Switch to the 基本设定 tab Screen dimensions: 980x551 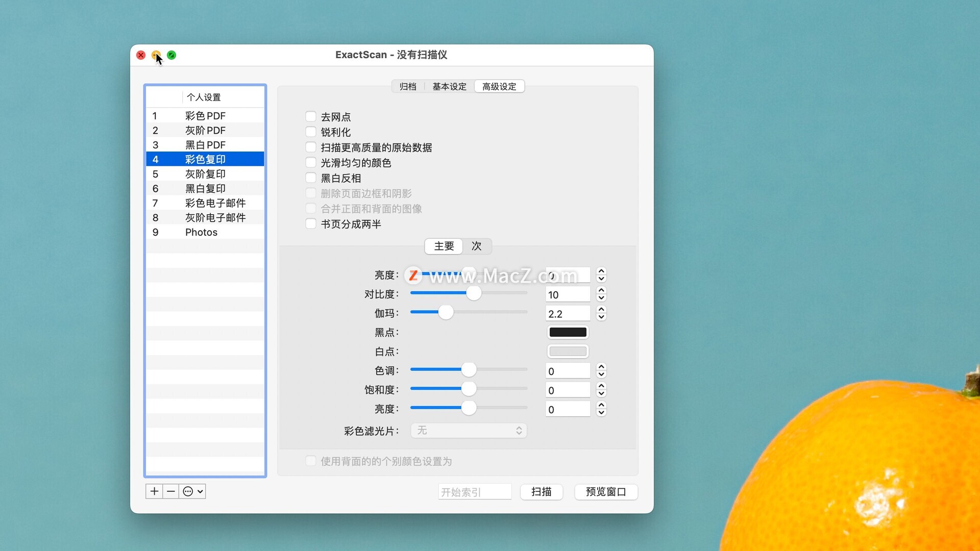449,87
